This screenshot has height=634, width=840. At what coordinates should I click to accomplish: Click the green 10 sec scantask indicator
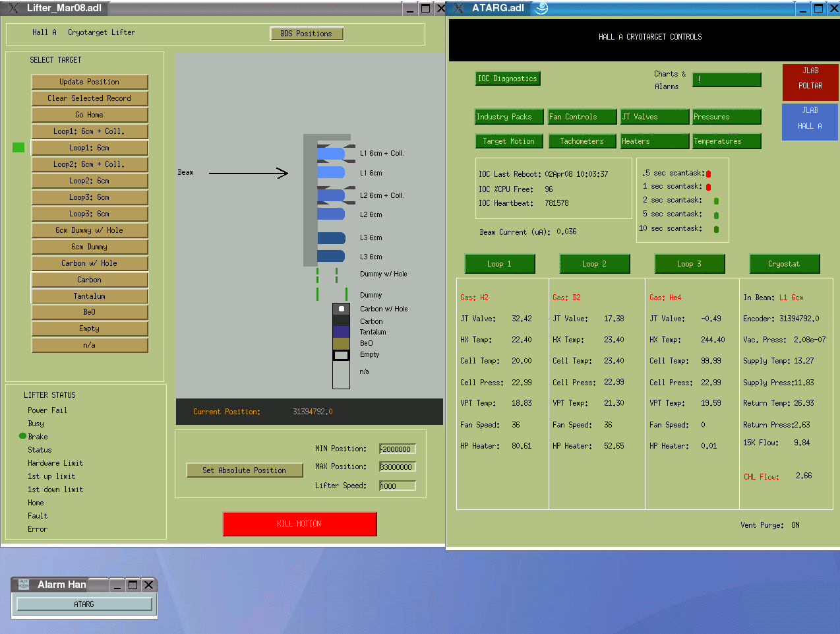(x=717, y=230)
